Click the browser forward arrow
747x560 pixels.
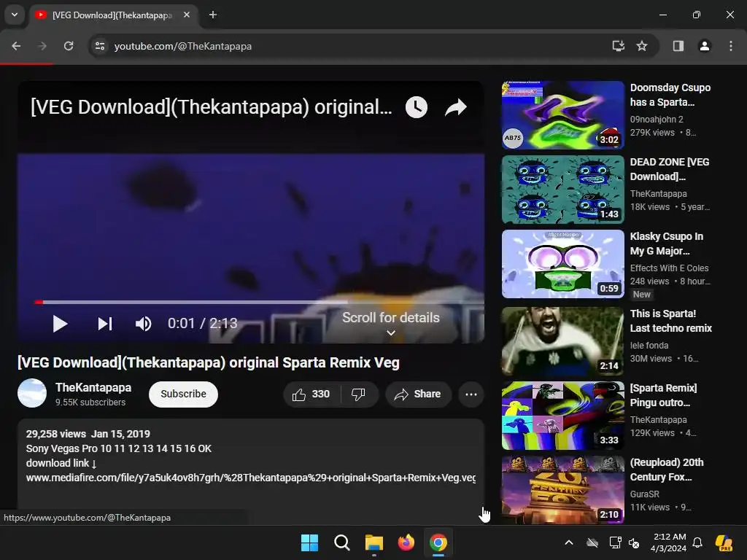tap(42, 46)
